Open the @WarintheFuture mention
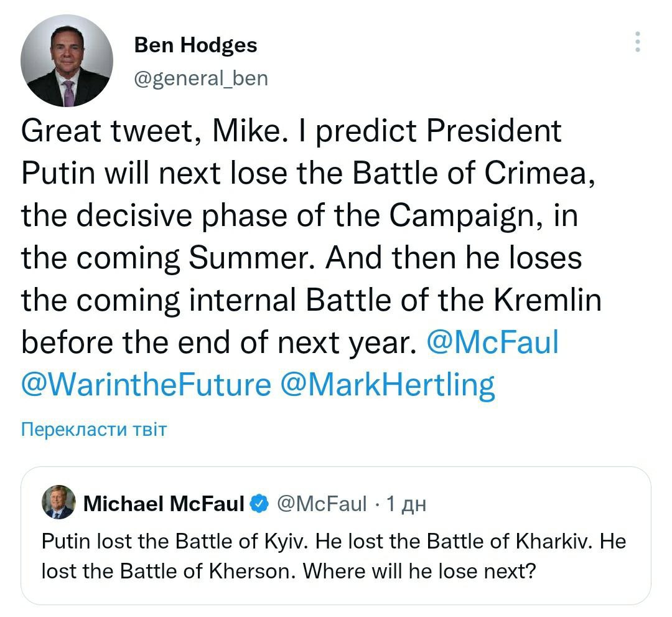This screenshot has width=672, height=617. pos(146,384)
